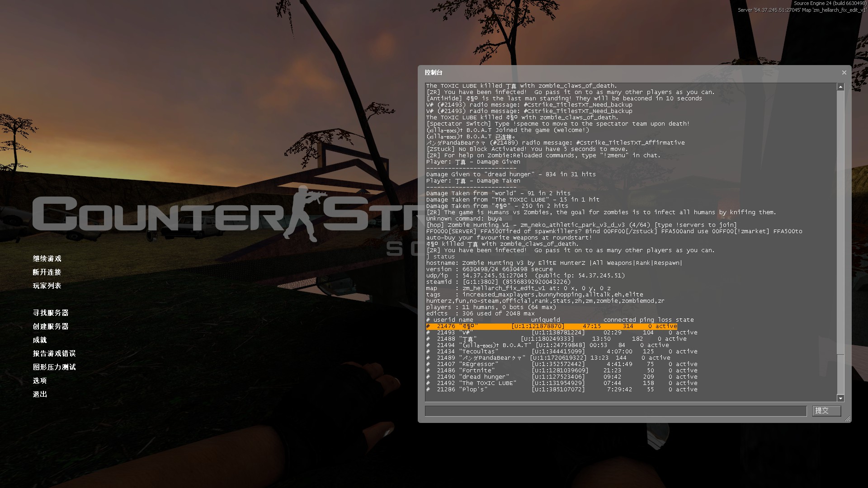Screen dimensions: 868x488
Task: Click 退出 to quit the game
Action: [x=40, y=394]
